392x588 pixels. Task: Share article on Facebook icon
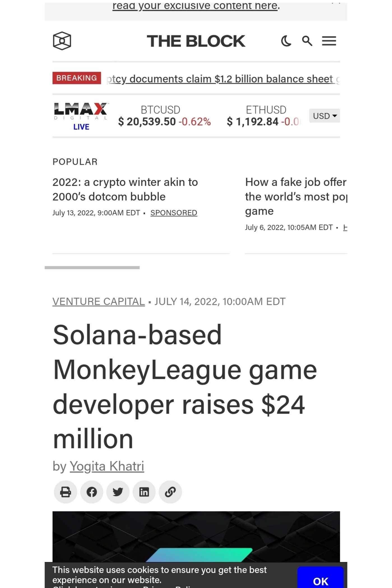pyautogui.click(x=92, y=492)
